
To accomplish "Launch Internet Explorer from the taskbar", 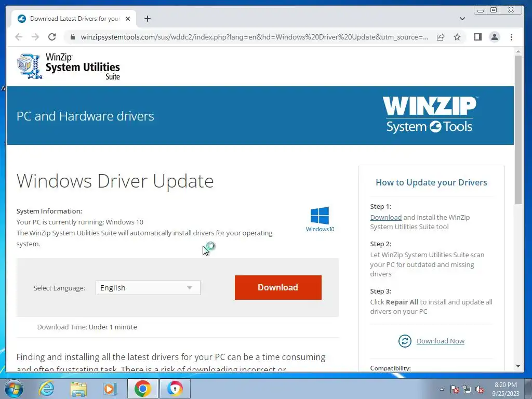I will coord(46,389).
